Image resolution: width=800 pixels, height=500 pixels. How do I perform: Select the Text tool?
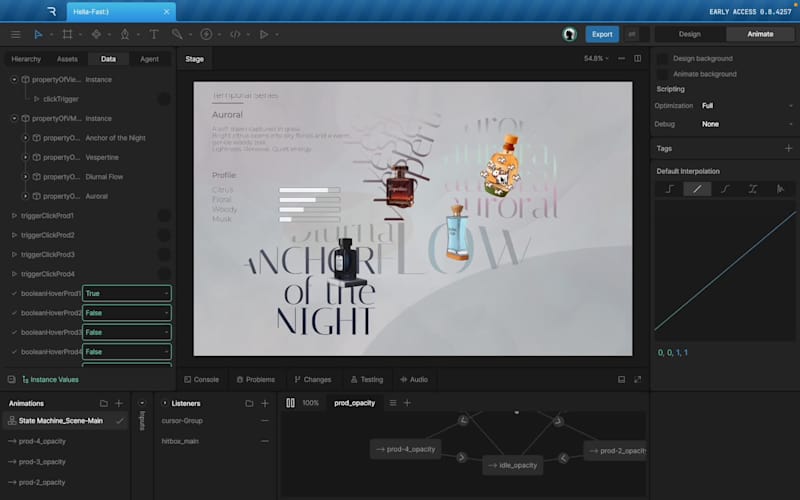point(154,34)
